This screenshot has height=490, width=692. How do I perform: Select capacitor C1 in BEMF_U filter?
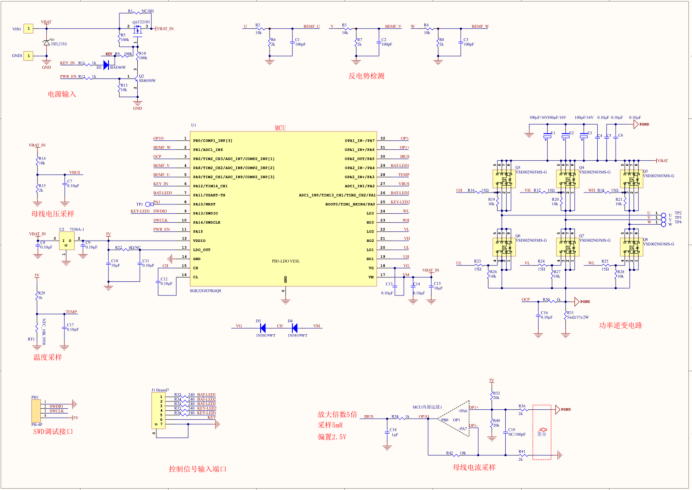click(x=292, y=42)
